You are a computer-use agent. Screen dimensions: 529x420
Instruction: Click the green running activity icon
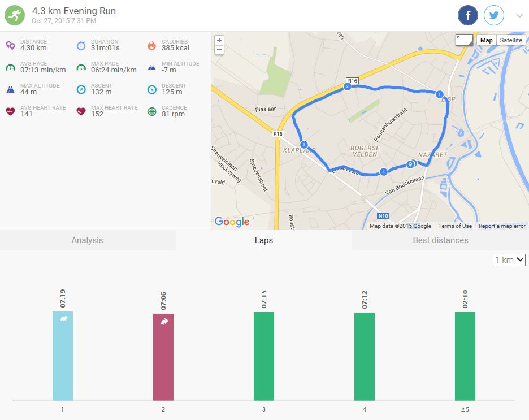click(15, 15)
